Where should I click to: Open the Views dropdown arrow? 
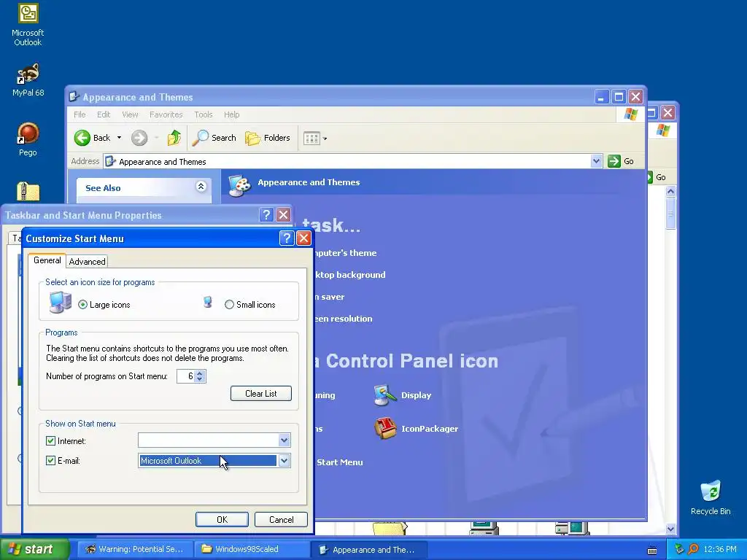coord(325,139)
